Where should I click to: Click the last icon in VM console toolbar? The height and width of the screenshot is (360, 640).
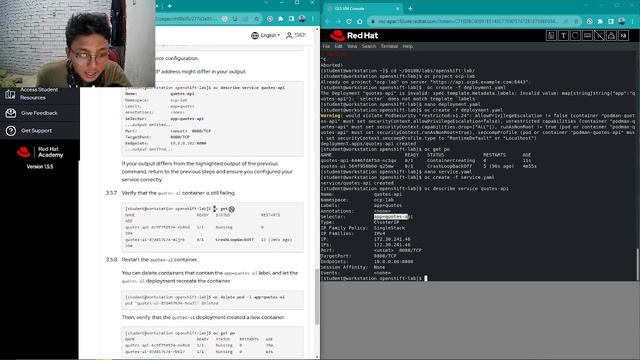[x=623, y=36]
